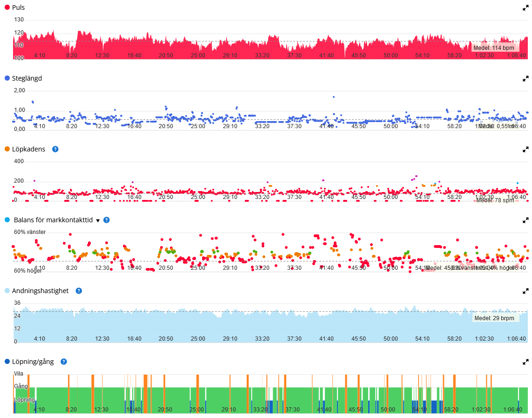
Task: Click the 'Medel: 114 bpm' average label
Action: (x=494, y=48)
